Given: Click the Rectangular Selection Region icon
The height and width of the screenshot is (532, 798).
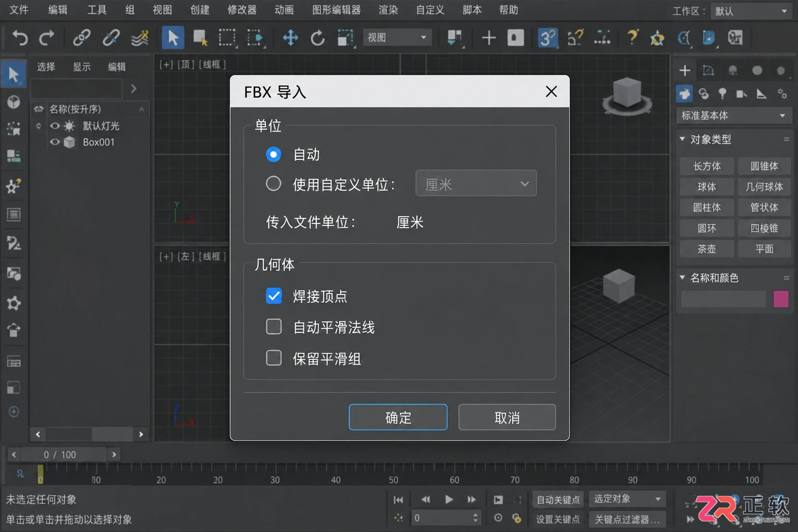Looking at the screenshot, I should coord(227,38).
